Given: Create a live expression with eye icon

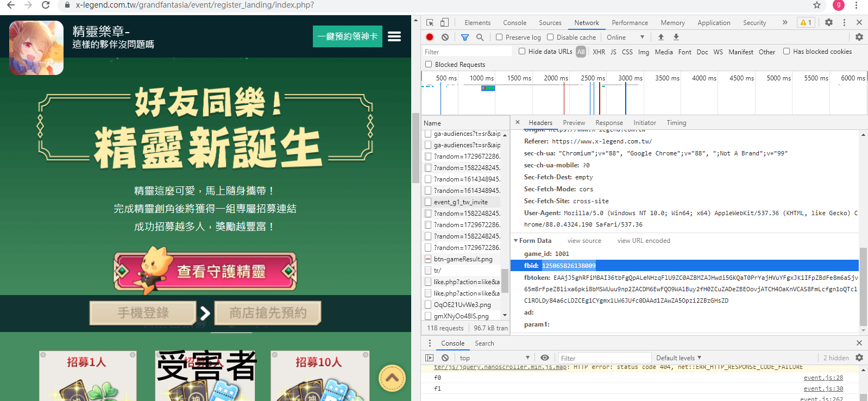Looking at the screenshot, I should [545, 358].
